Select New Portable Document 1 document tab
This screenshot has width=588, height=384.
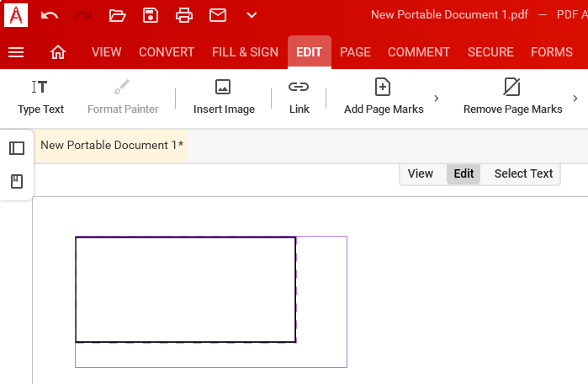tap(111, 146)
